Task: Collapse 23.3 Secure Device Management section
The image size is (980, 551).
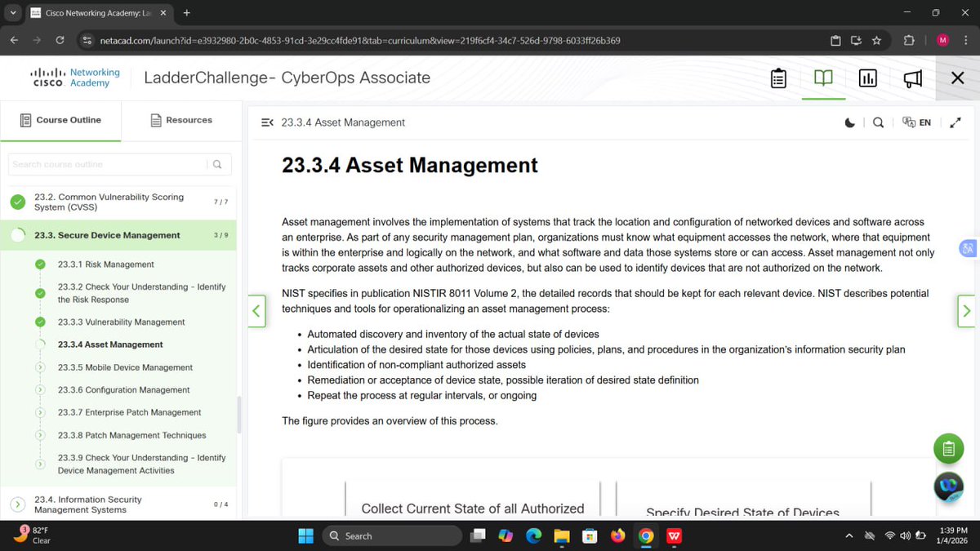Action: point(118,235)
